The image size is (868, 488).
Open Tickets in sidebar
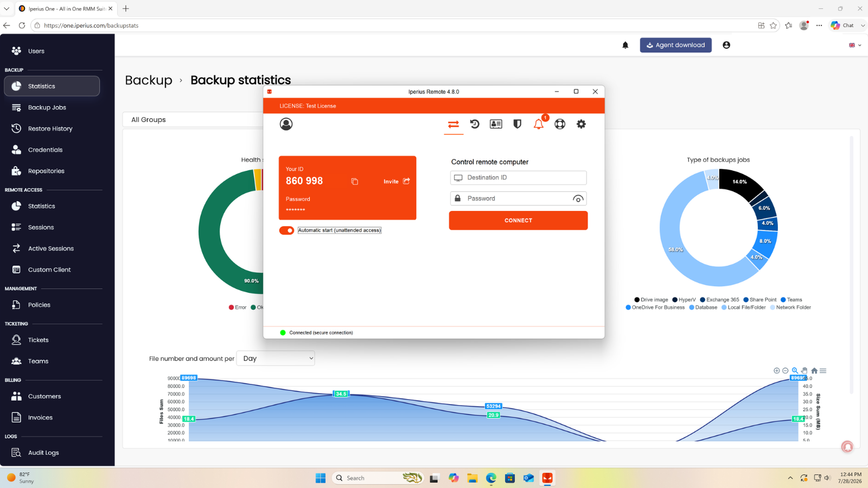tap(52, 340)
